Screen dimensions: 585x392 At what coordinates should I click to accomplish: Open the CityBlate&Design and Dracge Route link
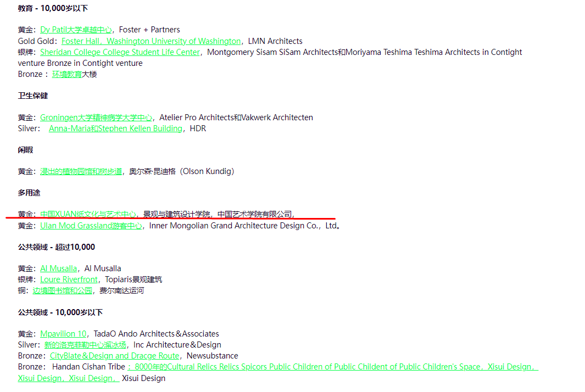[115, 356]
